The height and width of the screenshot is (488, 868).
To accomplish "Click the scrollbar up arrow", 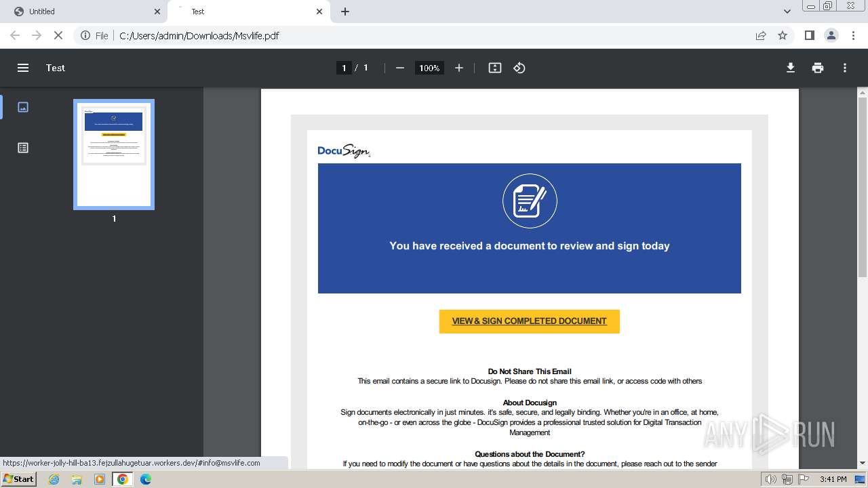I will coord(863,92).
